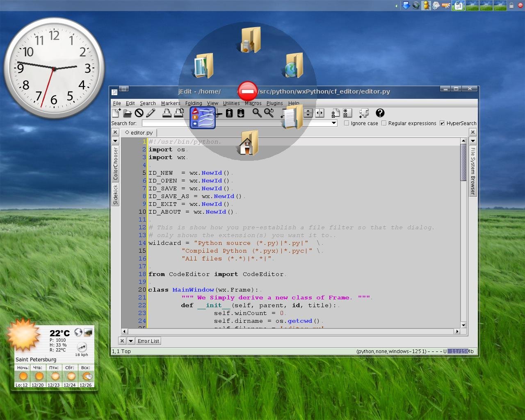Viewport: 525px width, 420px height.
Task: Open the Sidekick side panel
Action: point(115,194)
